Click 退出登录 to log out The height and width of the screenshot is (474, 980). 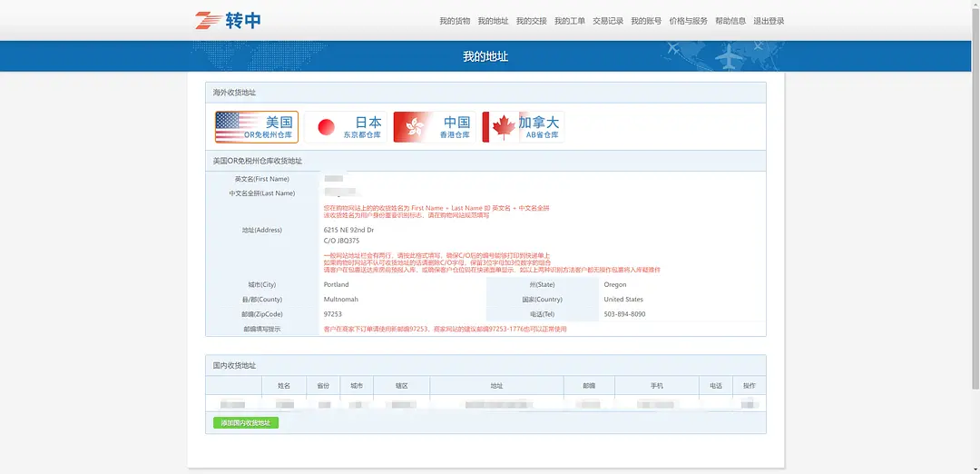click(x=769, y=21)
